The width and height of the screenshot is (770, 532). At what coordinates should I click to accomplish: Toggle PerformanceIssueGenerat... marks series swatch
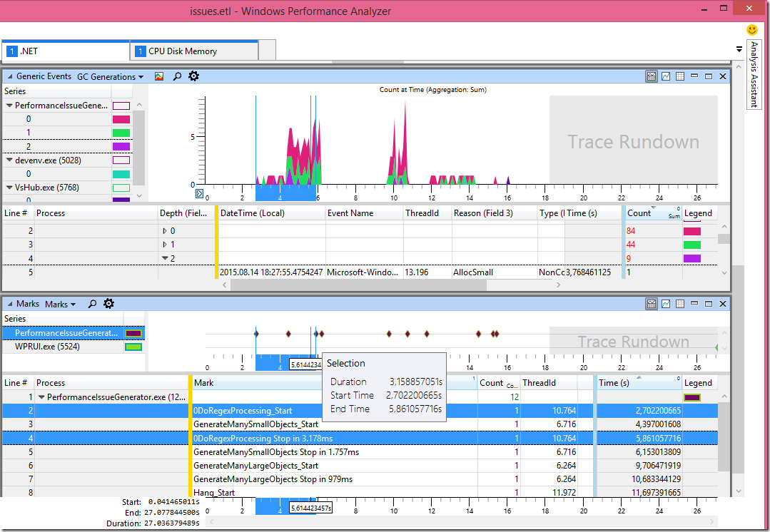(x=133, y=333)
